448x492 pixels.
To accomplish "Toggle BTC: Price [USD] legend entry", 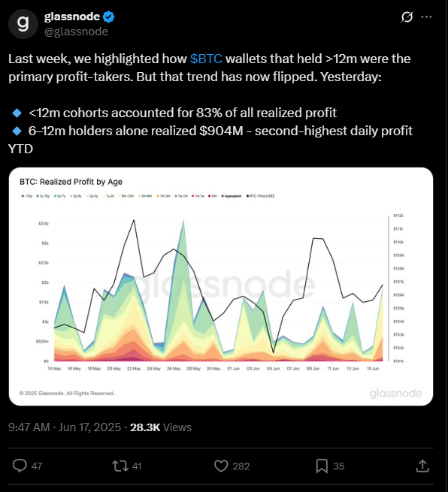I will point(260,196).
